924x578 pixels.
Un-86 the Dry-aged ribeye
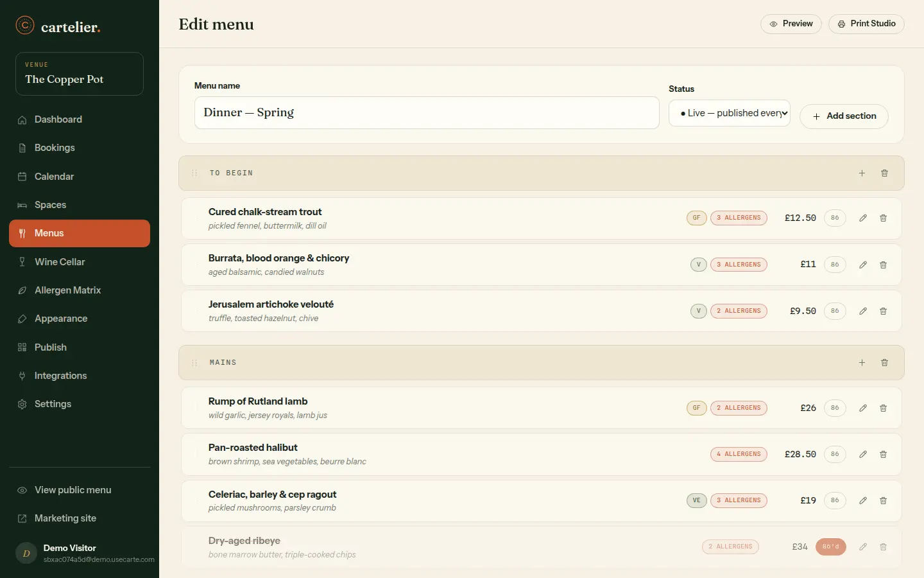pyautogui.click(x=831, y=547)
